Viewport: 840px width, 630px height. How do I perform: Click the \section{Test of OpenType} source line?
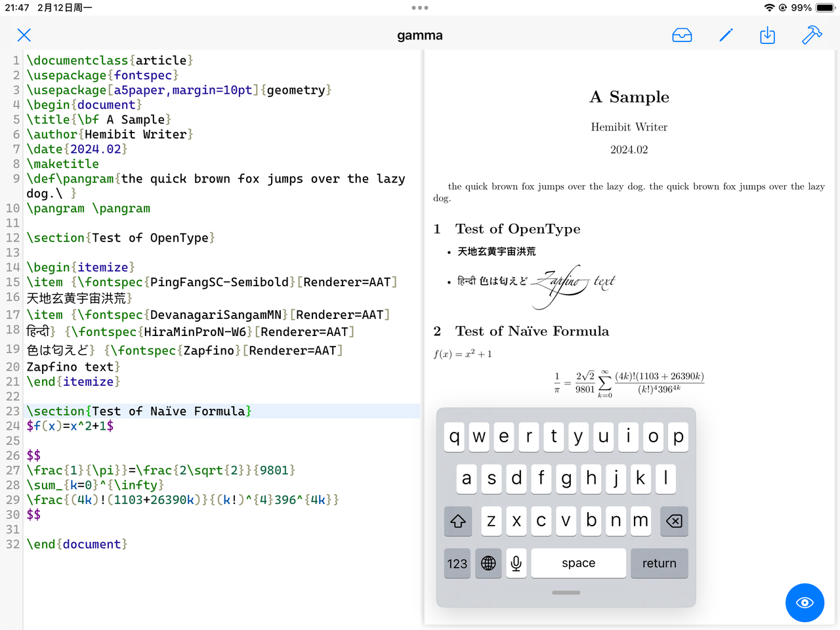[121, 238]
